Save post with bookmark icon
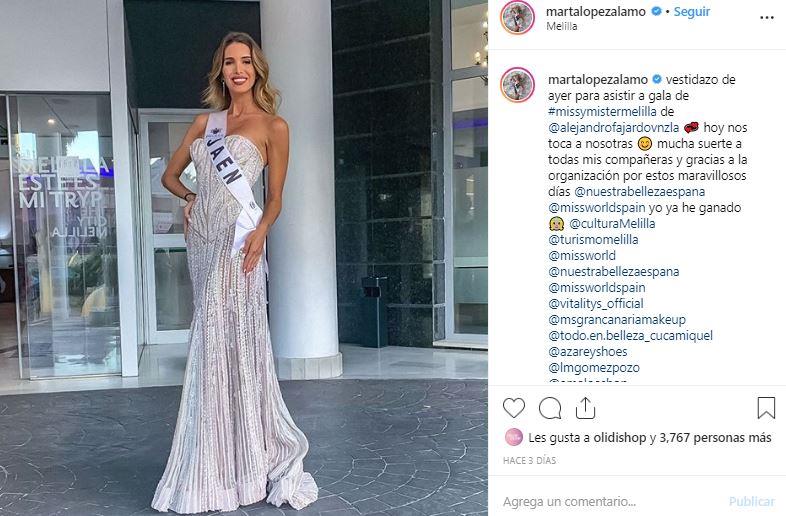This screenshot has height=516, width=786. [766, 408]
